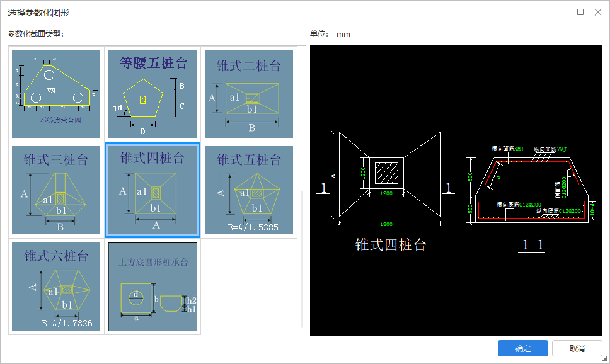Click the 1200 horizontal dimension value in the preview

386,193
